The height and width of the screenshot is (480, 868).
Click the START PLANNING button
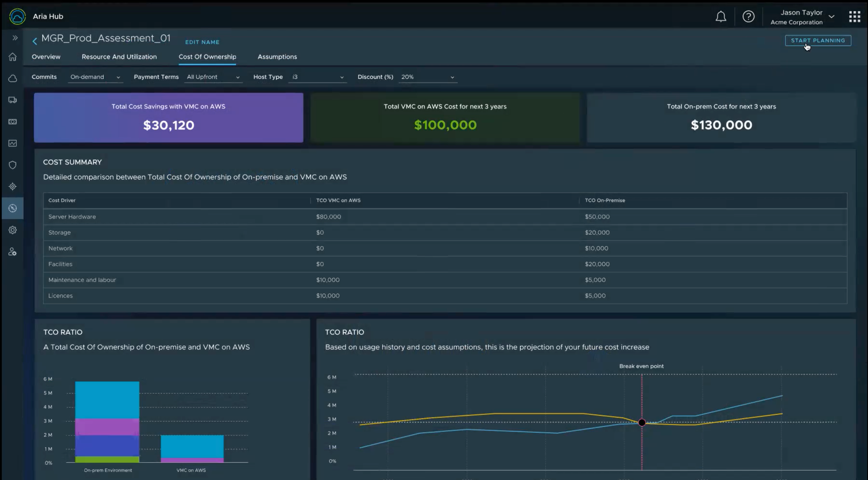(818, 40)
